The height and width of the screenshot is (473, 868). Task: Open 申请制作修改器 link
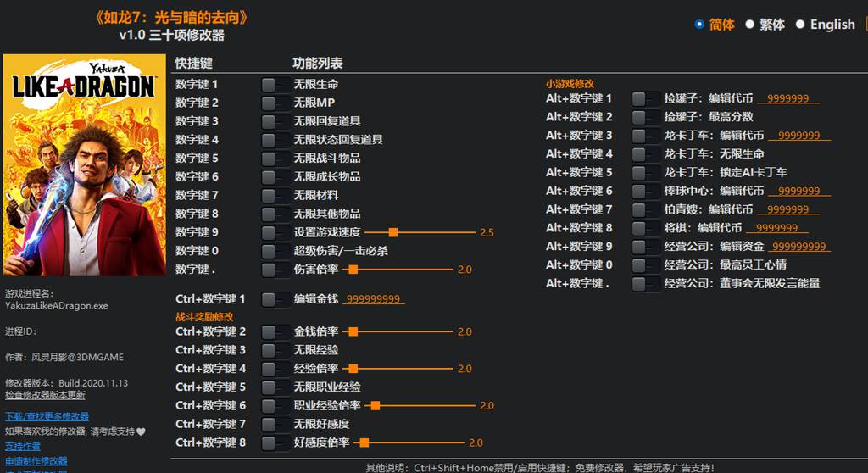click(36, 461)
